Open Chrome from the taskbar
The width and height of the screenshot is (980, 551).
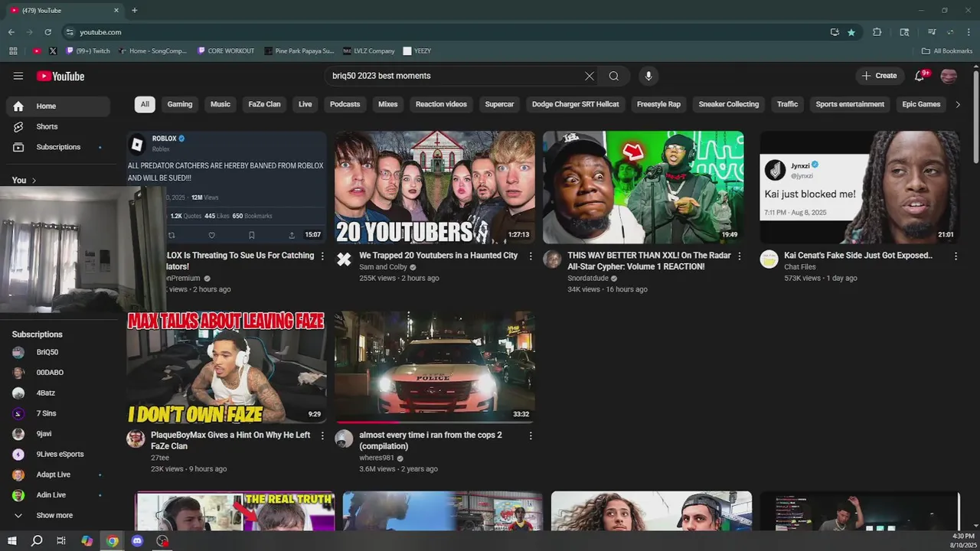point(113,541)
